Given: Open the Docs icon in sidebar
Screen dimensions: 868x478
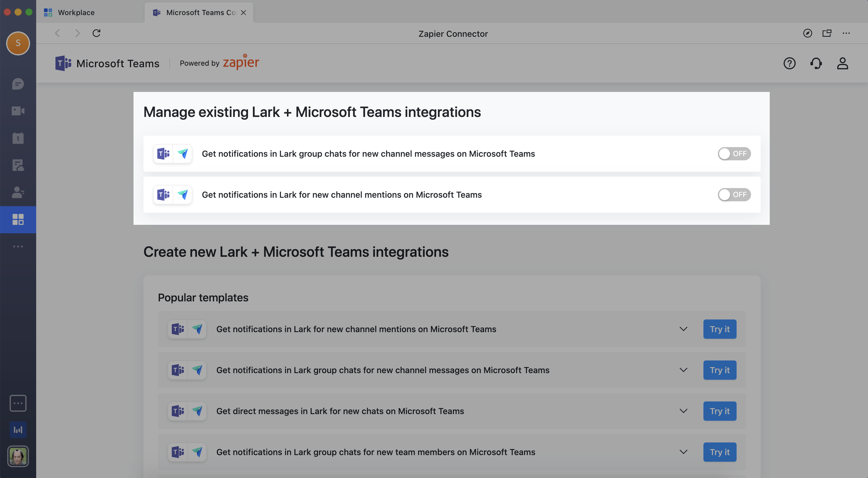Looking at the screenshot, I should click(x=18, y=165).
